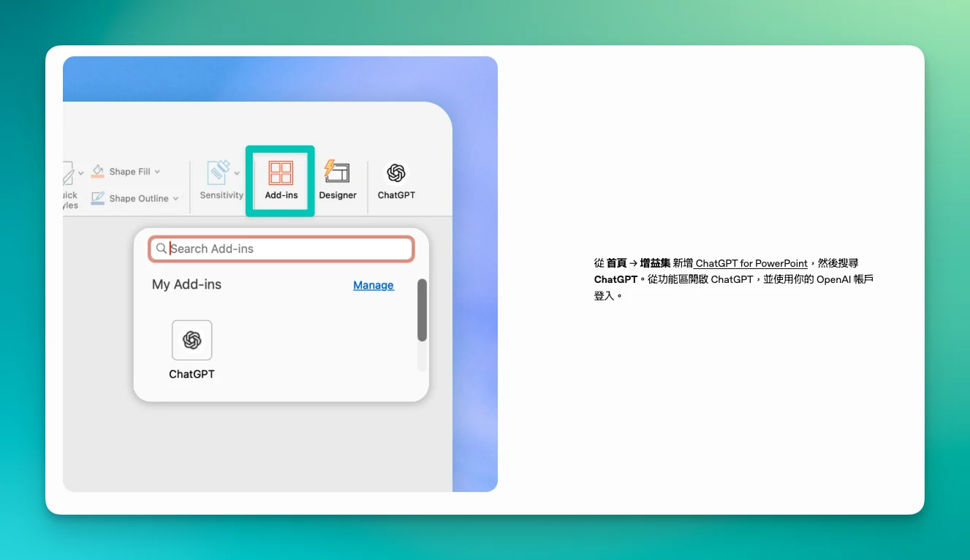Click inside the Search Add-ins field
Viewport: 970px width, 560px height.
[x=281, y=249]
